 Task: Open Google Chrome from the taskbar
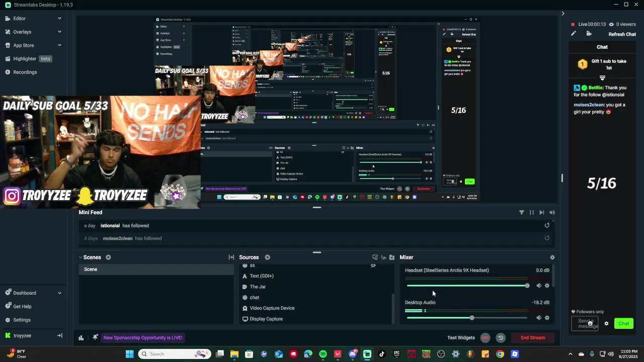[500, 354]
